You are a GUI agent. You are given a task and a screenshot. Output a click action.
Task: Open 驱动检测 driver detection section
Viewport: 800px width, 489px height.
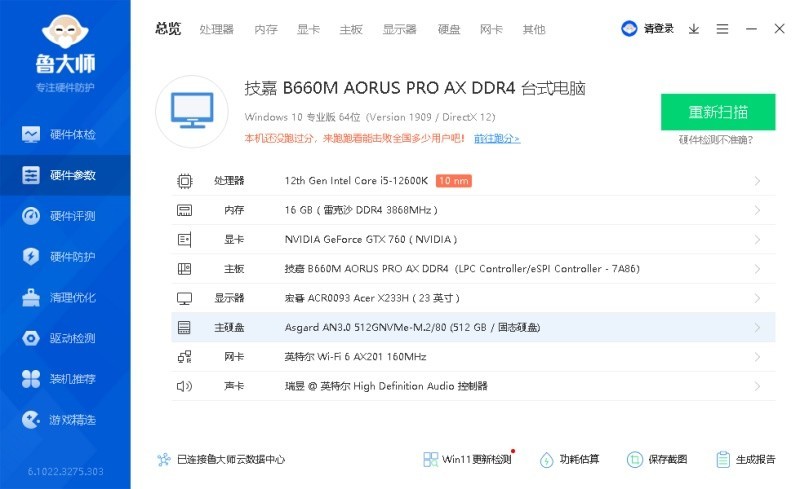point(65,338)
